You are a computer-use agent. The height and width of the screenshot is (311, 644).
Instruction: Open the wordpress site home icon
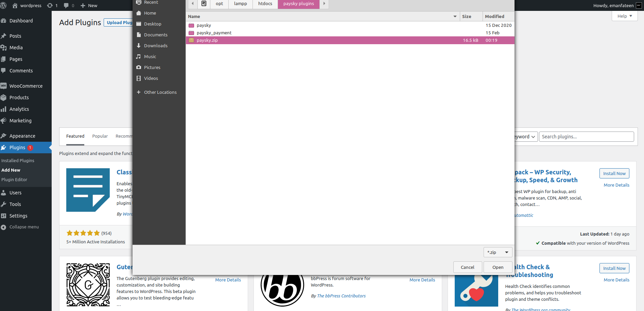click(x=15, y=5)
